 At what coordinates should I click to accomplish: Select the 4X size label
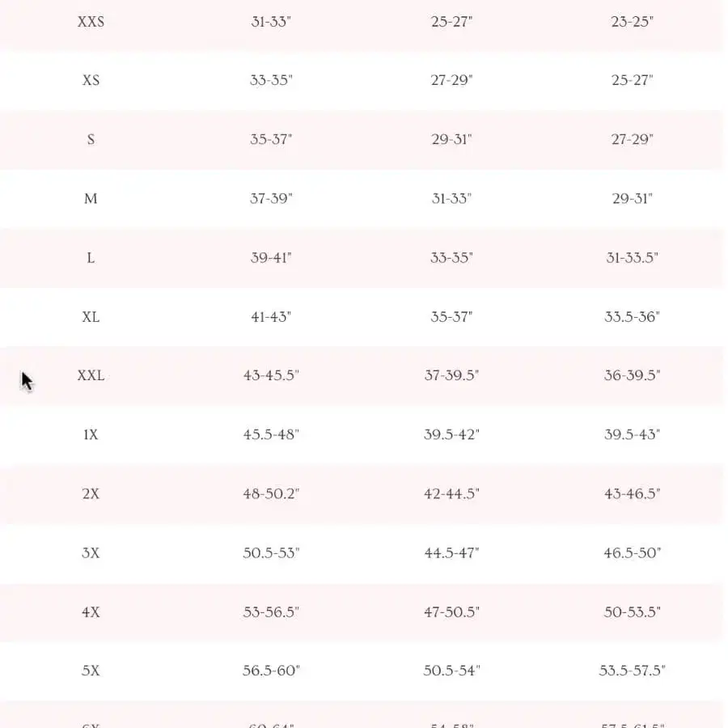pyautogui.click(x=91, y=612)
